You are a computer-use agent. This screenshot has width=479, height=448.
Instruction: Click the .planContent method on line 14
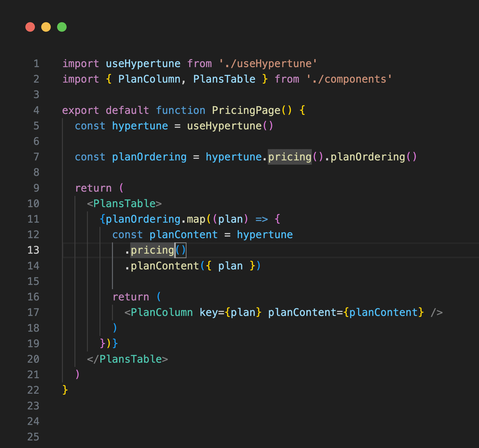pyautogui.click(x=165, y=266)
